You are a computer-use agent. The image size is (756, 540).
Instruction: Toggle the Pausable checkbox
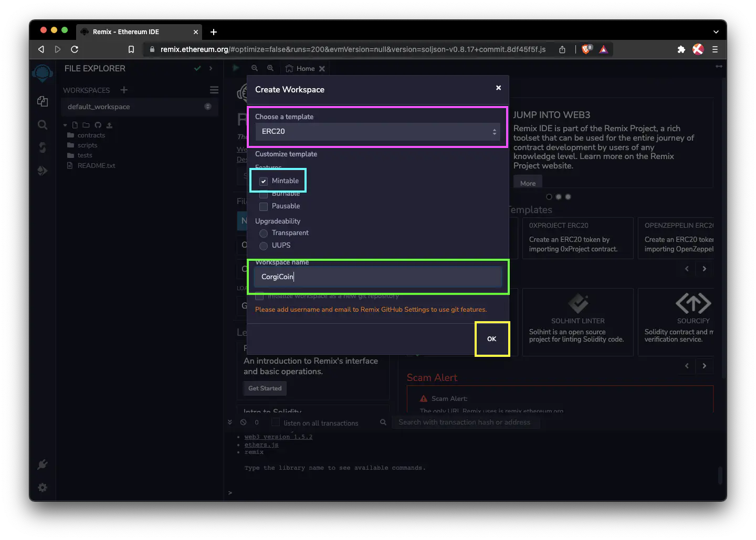coord(264,206)
